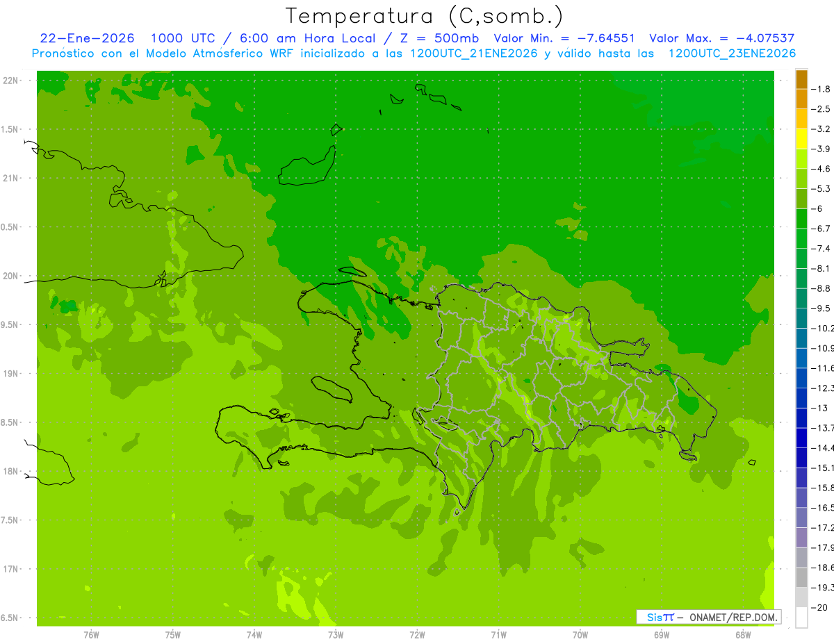This screenshot has width=834, height=644.
Task: Click the title "Temperatura (C,somb.)"
Action: (425, 16)
